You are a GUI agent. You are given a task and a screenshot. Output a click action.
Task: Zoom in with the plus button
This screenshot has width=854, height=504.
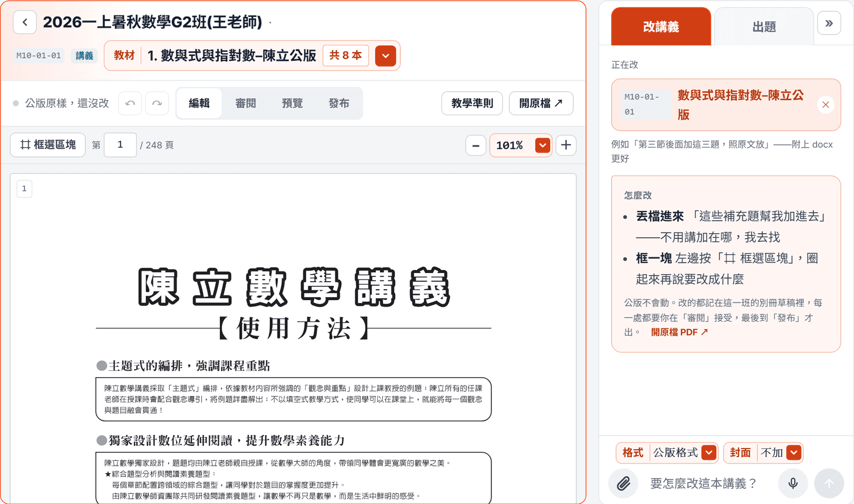pos(566,145)
